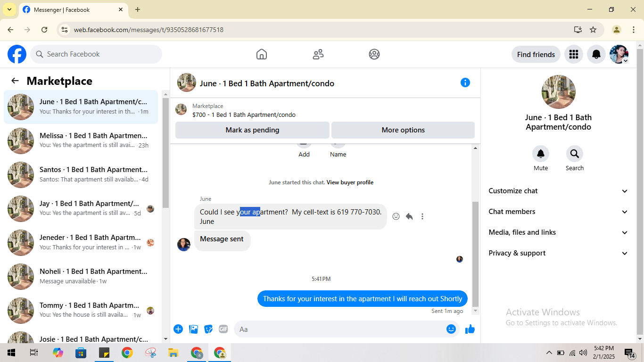Open Santos conversation in list
Screen dimensions: 644x362
[81, 175]
